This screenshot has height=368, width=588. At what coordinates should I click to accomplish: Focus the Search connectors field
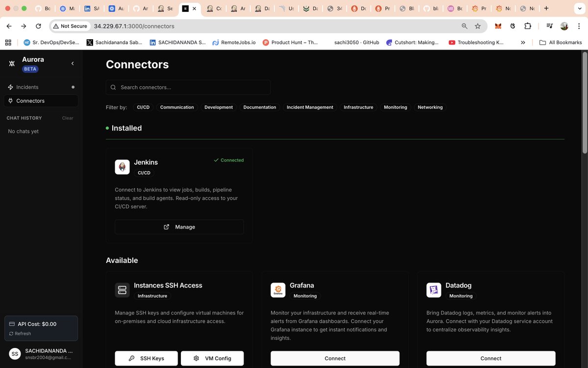188,87
